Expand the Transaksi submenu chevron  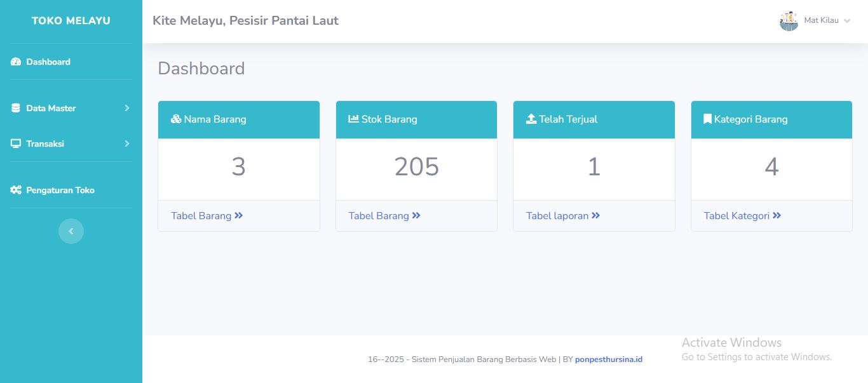point(127,144)
